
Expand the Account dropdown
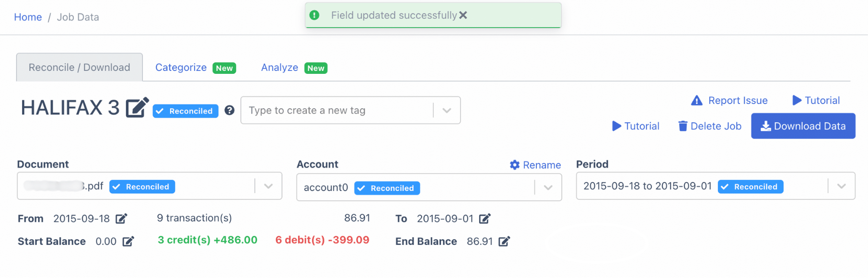tap(548, 187)
